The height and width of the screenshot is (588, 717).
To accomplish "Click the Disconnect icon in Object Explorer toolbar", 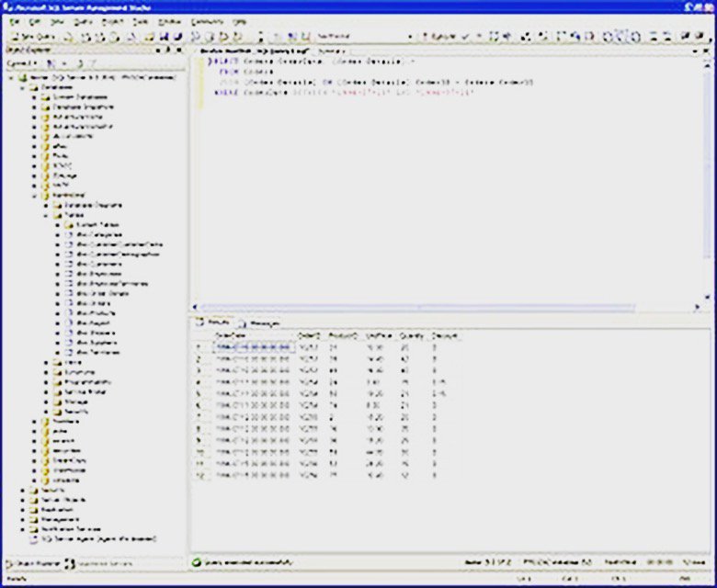I will (x=51, y=63).
